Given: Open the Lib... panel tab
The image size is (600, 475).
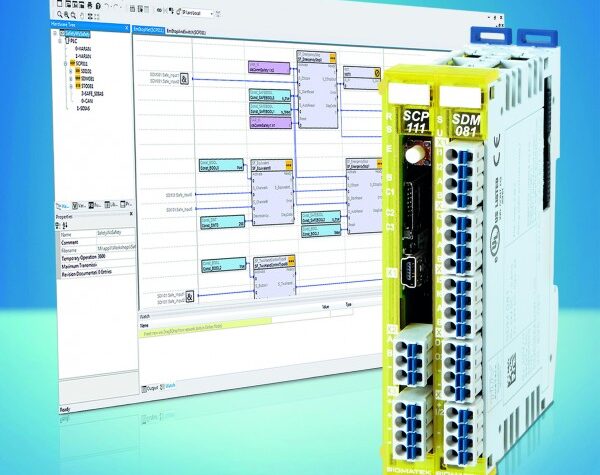Looking at the screenshot, I should click(111, 205).
